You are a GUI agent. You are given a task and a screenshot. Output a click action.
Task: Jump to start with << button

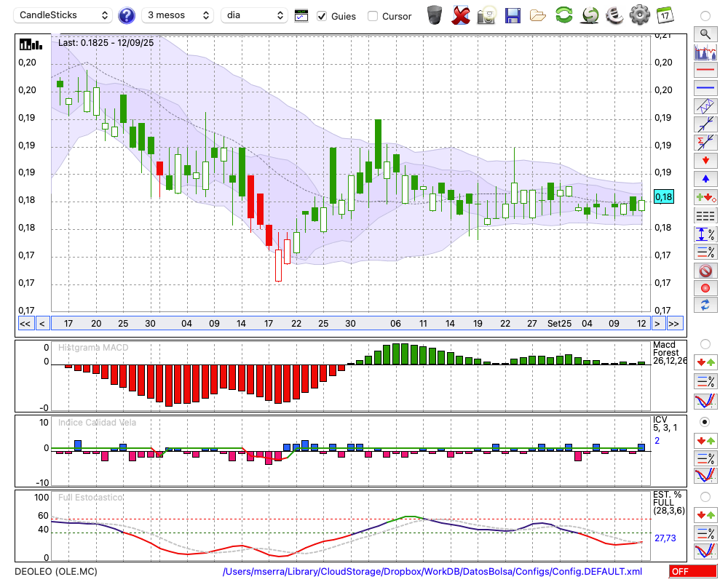[25, 324]
